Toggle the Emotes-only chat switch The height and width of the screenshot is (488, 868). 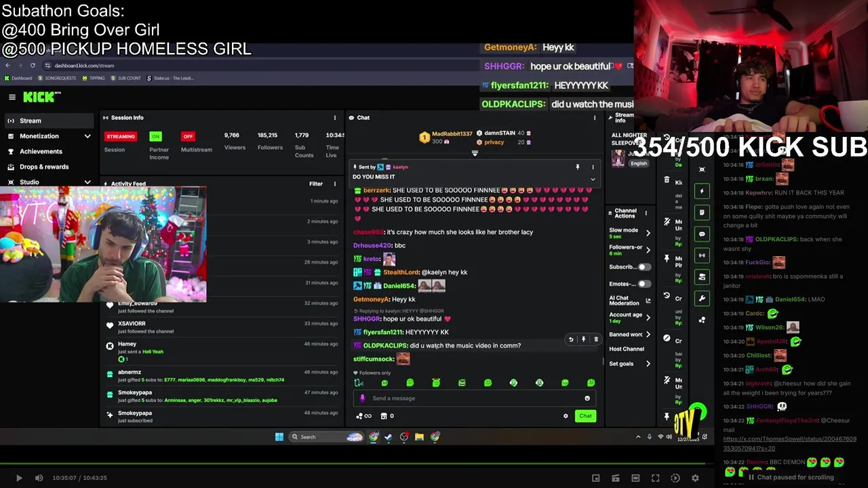[644, 284]
